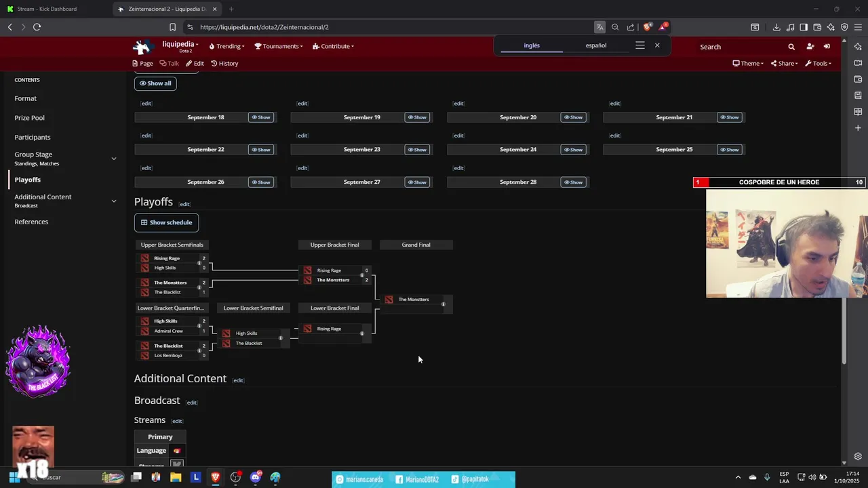Open match info icon for Rising Rage vs High Skills

tap(199, 263)
